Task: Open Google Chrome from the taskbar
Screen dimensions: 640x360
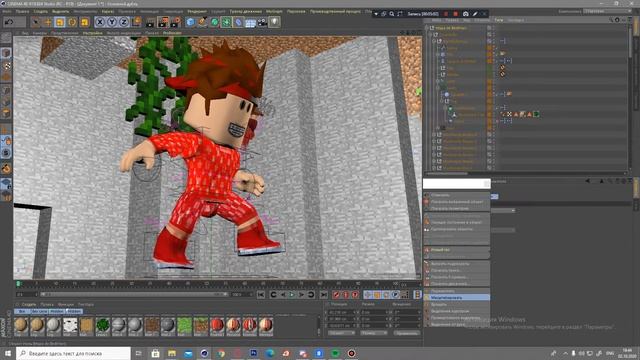Action: tap(221, 353)
